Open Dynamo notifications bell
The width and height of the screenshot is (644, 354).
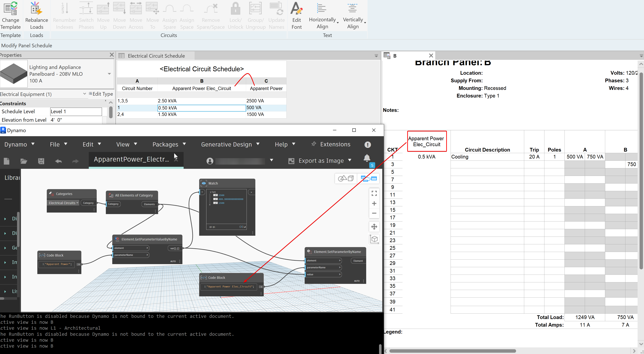tap(367, 158)
